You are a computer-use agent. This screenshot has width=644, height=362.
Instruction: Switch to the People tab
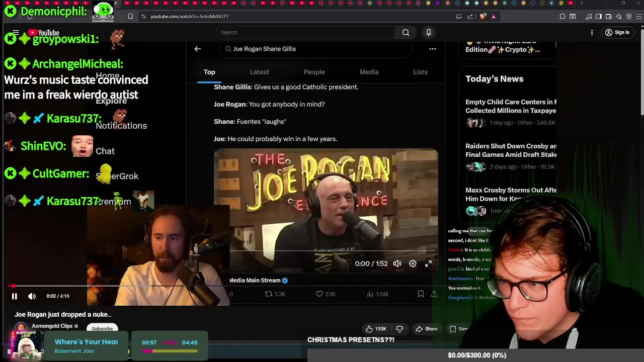tap(314, 72)
